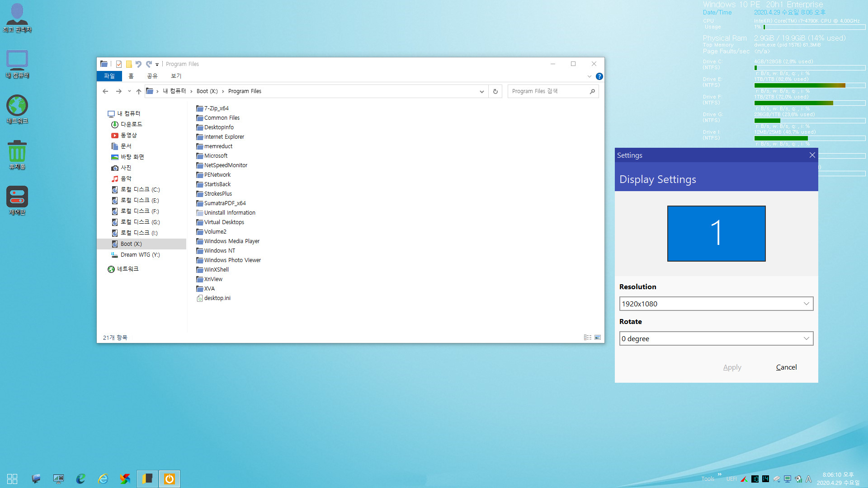Viewport: 868px width, 488px height.
Task: Click the network monitor taskbar icon
Action: pos(58,479)
